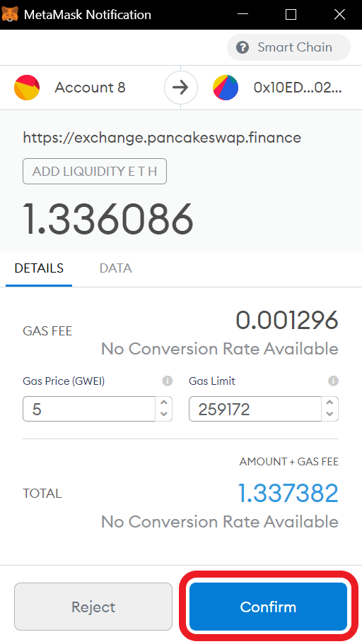Click the exchange.pancakeswap.finance origin URL
The image size is (362, 644).
pos(162,138)
